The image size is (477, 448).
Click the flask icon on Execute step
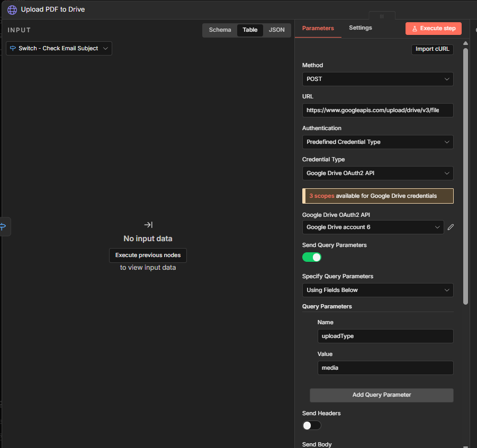pyautogui.click(x=415, y=29)
